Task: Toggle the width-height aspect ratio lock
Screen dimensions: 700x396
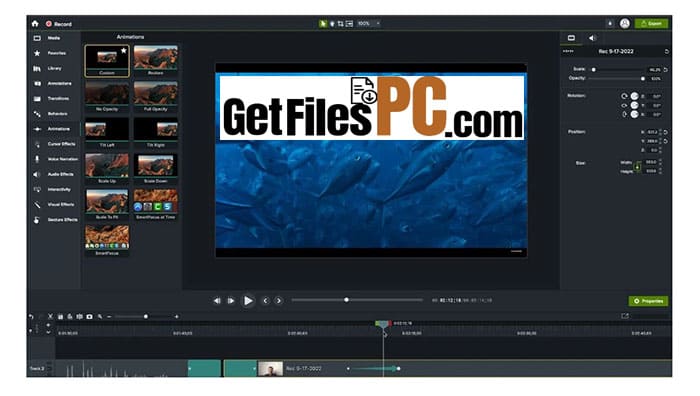Action: click(x=638, y=167)
